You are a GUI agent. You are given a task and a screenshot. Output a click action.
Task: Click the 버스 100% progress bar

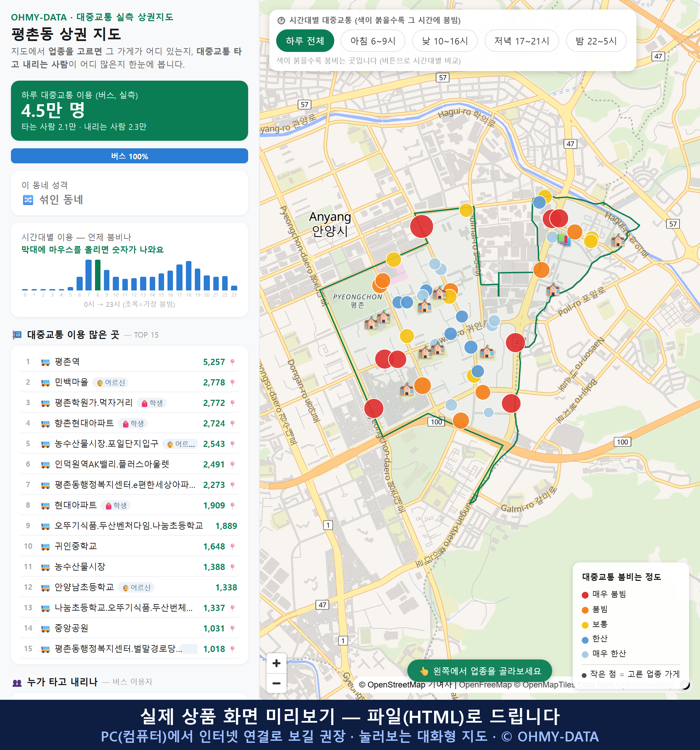tap(130, 156)
